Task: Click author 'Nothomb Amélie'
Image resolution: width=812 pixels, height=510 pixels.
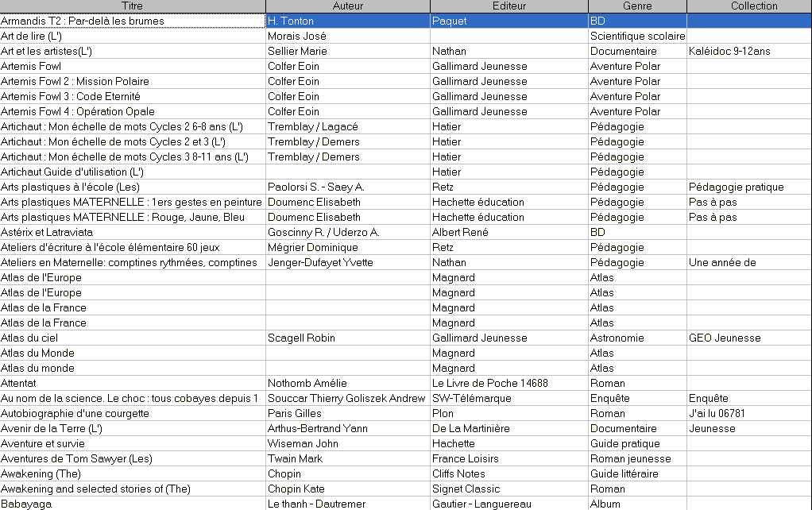Action: pyautogui.click(x=307, y=383)
